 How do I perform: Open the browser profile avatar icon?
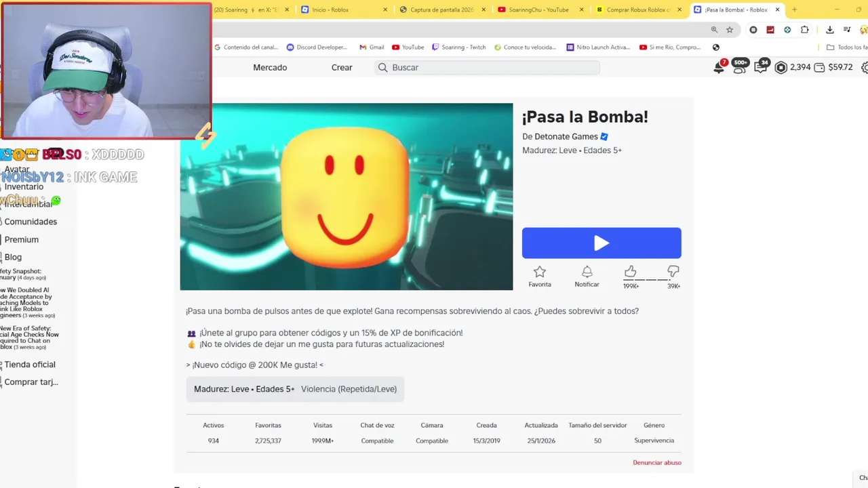[864, 30]
